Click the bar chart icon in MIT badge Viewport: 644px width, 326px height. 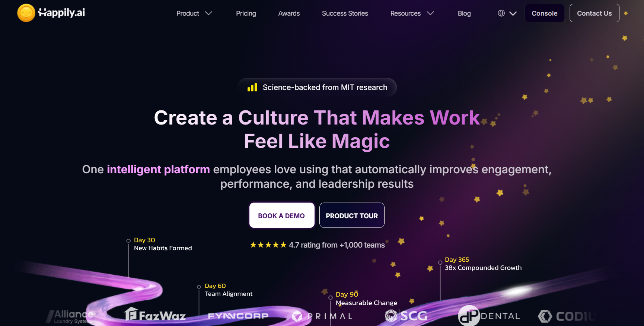pos(252,87)
